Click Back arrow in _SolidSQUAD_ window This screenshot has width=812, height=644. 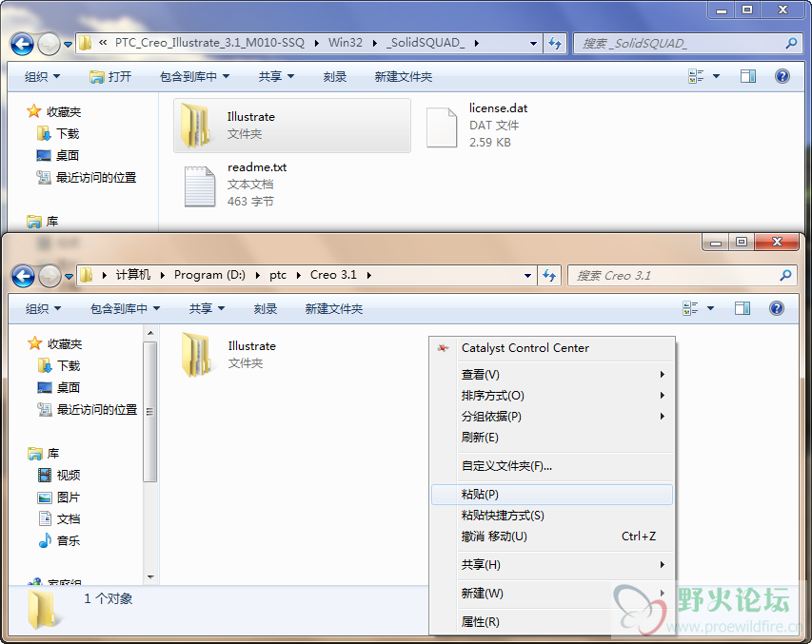point(22,44)
